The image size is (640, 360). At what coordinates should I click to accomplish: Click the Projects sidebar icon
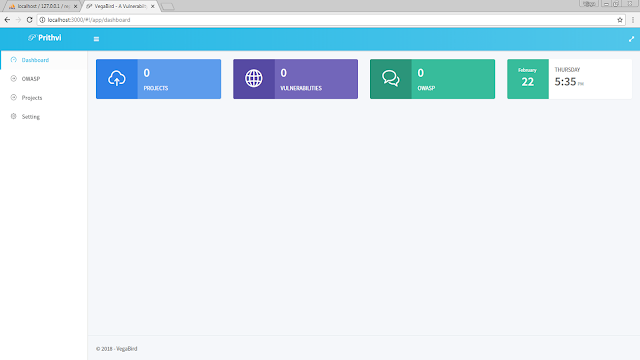pyautogui.click(x=13, y=98)
